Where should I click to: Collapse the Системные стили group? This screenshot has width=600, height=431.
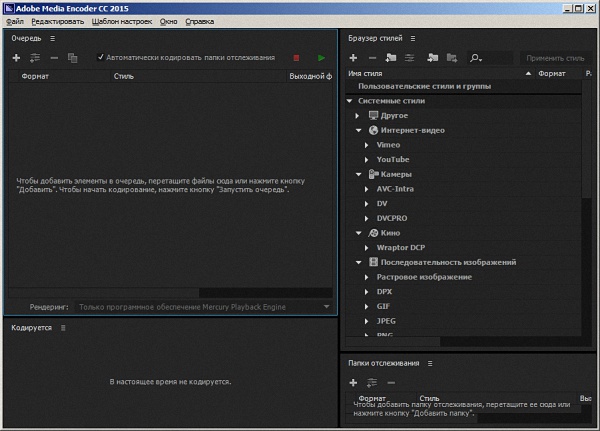pyautogui.click(x=349, y=101)
